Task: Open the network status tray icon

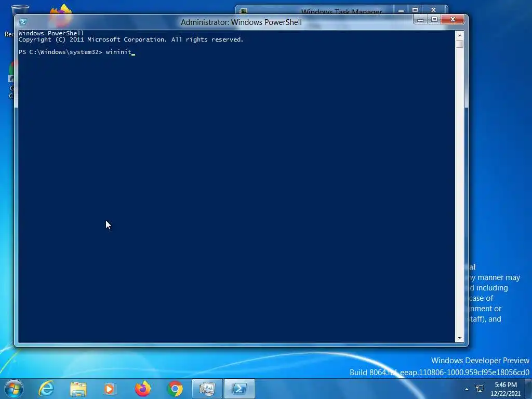Action: (x=480, y=389)
